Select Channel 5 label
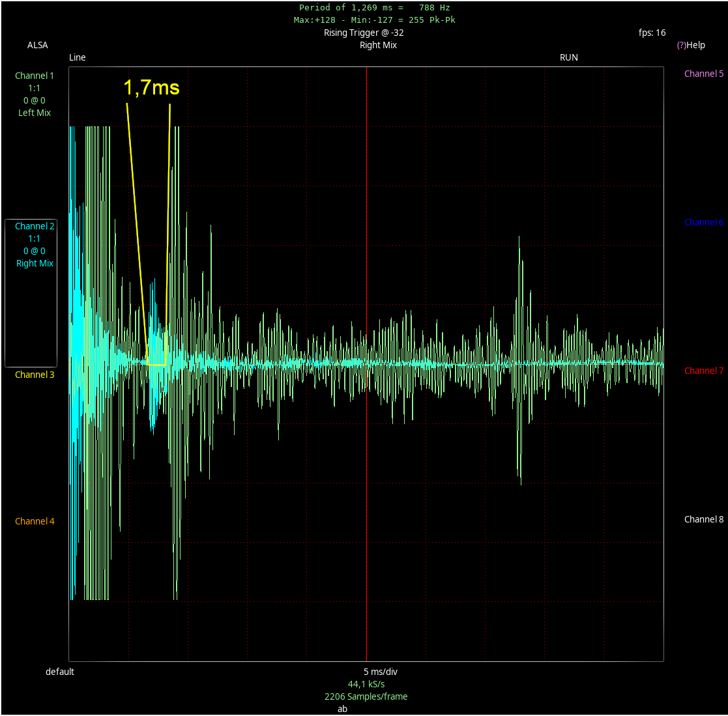The width and height of the screenshot is (728, 716). [704, 74]
